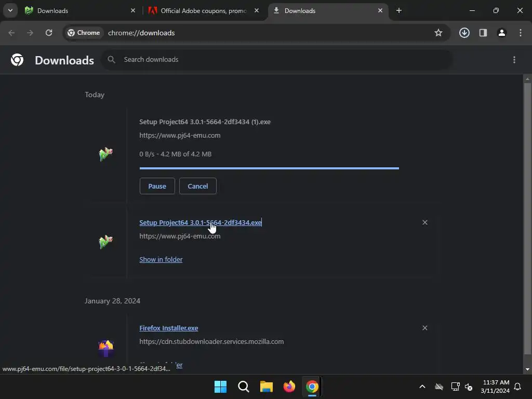
Task: Click the OneDrive cloud tray icon
Action: [x=439, y=387]
